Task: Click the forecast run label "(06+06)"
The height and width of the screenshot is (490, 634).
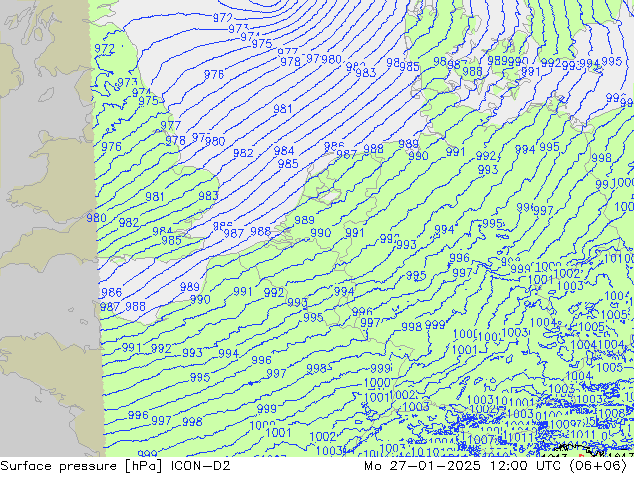Action: (598, 466)
